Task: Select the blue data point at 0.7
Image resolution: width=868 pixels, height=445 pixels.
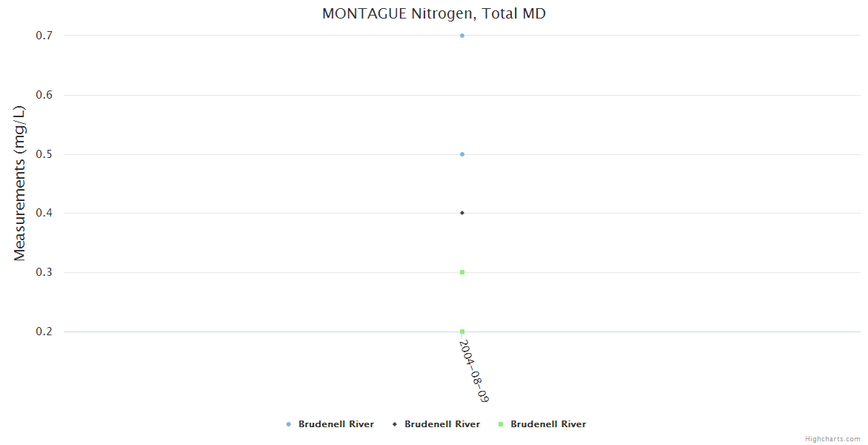Action: click(462, 36)
